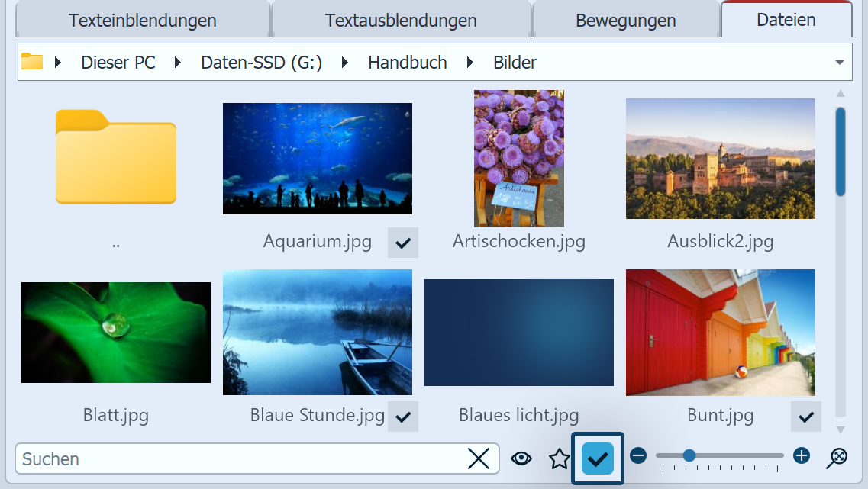Adjust the thumbnail size slider
Screen dimensions: 868x489
[x=689, y=456]
